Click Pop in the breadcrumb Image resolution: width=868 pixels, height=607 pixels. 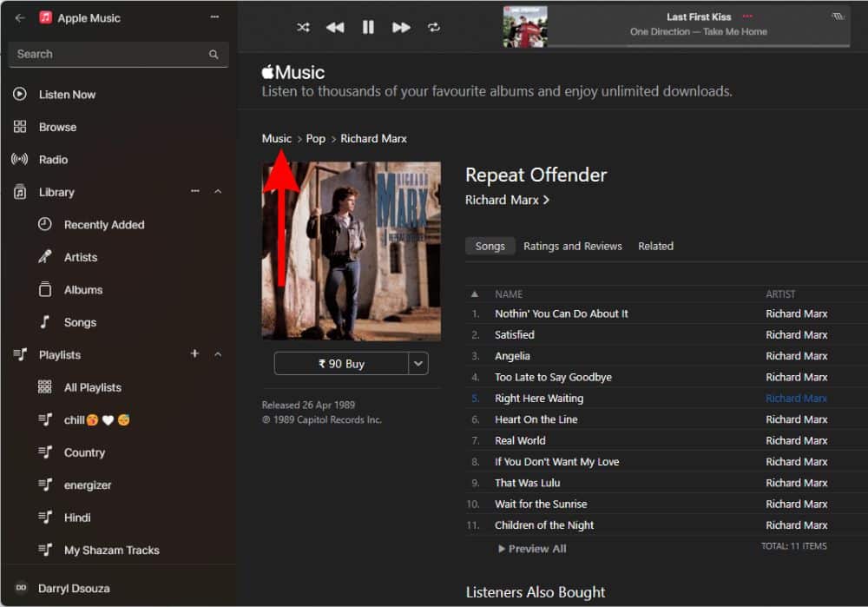click(x=316, y=139)
